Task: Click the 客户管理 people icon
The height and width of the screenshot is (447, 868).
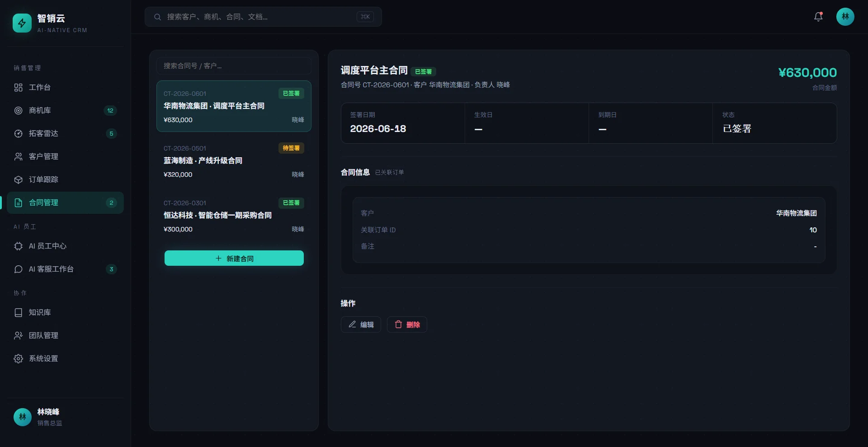Action: [x=18, y=156]
